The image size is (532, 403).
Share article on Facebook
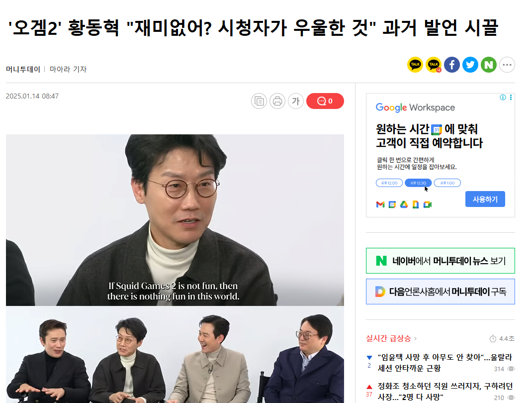pyautogui.click(x=452, y=65)
